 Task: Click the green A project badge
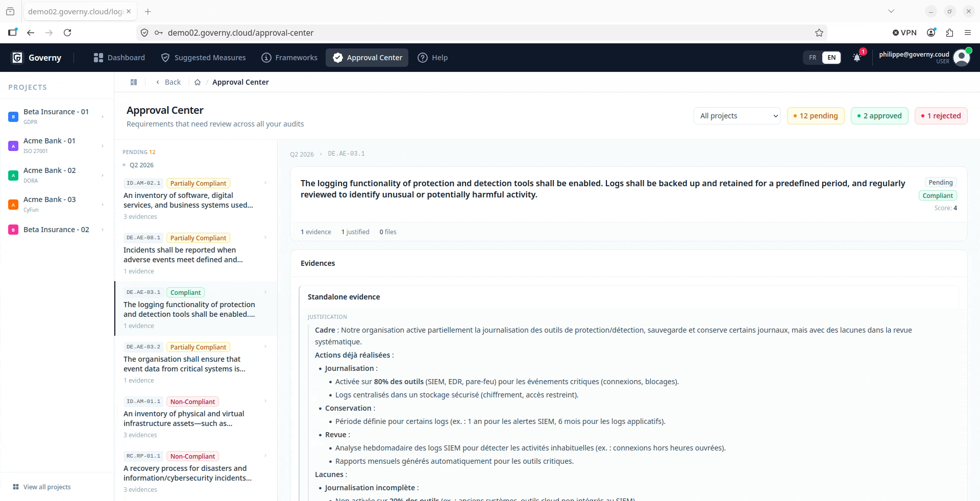coord(14,176)
